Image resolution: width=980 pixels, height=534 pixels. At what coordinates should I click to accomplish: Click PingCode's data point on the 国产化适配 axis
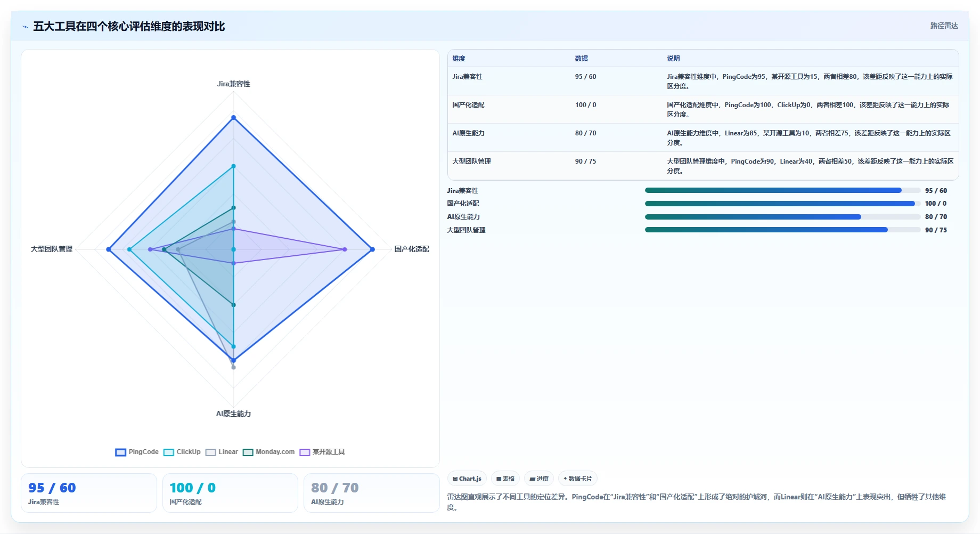[x=372, y=249]
